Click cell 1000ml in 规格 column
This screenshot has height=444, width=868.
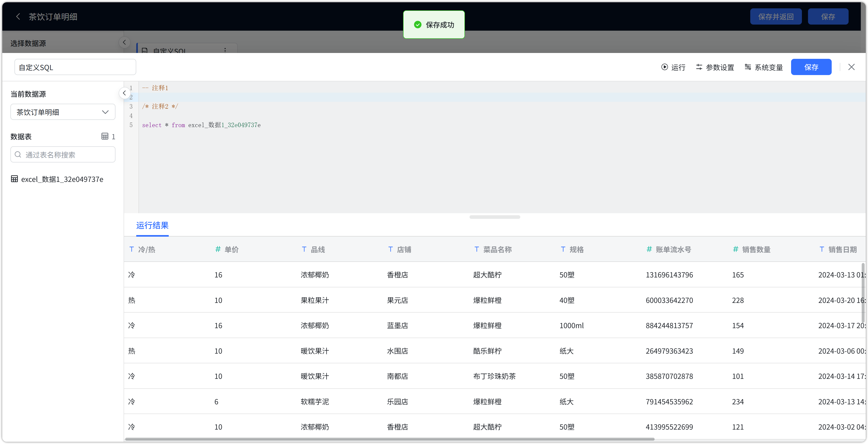[571, 325]
